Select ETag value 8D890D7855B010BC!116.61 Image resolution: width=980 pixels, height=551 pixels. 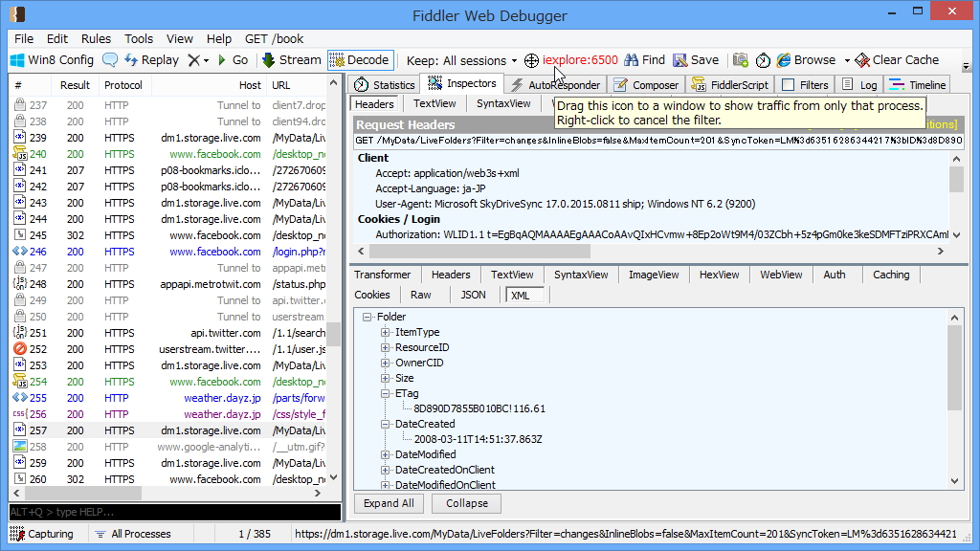pyautogui.click(x=479, y=409)
